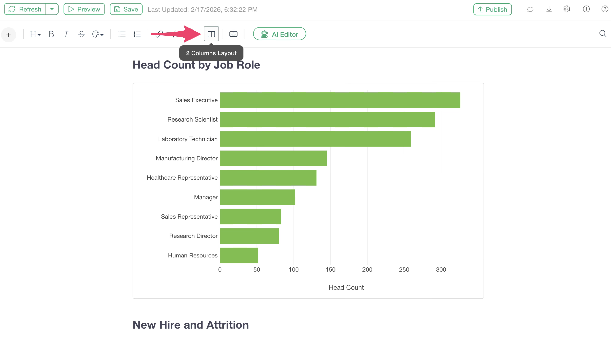Toggle bold formatting
The image size is (611, 364).
point(51,34)
